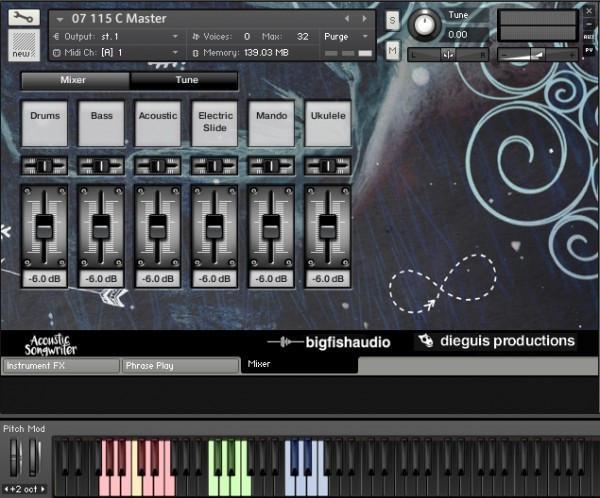This screenshot has height=498, width=600.
Task: Click the Bass pan slider
Action: [x=101, y=166]
